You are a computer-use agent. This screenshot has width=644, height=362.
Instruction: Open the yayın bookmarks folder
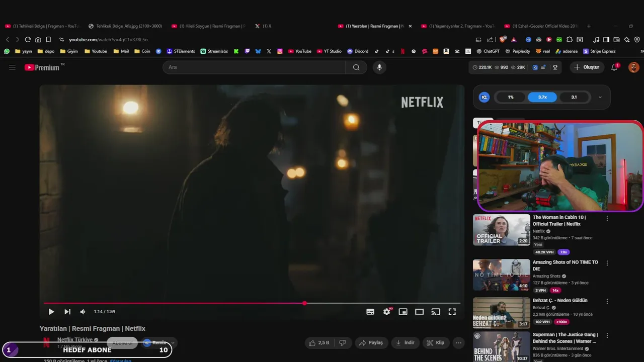point(24,51)
